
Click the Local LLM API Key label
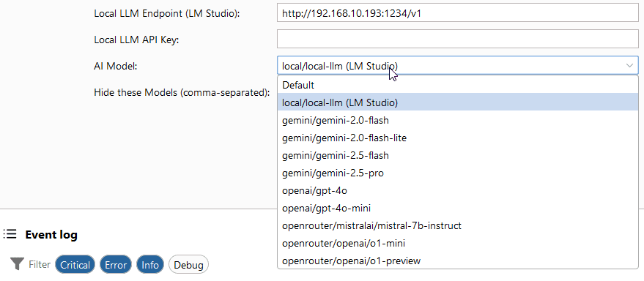pyautogui.click(x=137, y=40)
